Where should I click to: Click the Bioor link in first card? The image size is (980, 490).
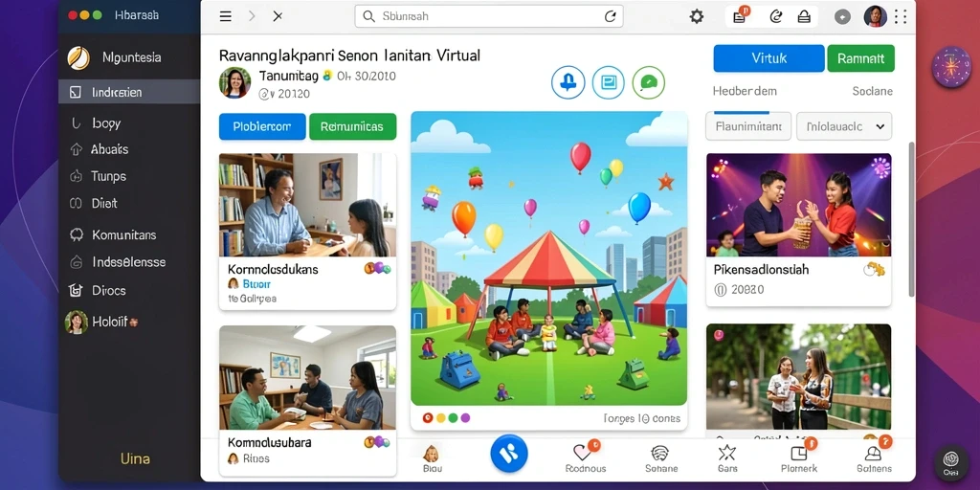point(256,284)
